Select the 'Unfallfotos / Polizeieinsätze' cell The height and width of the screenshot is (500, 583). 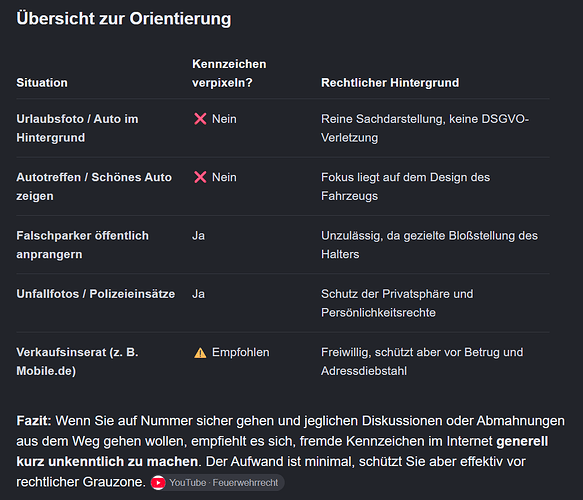(x=96, y=294)
